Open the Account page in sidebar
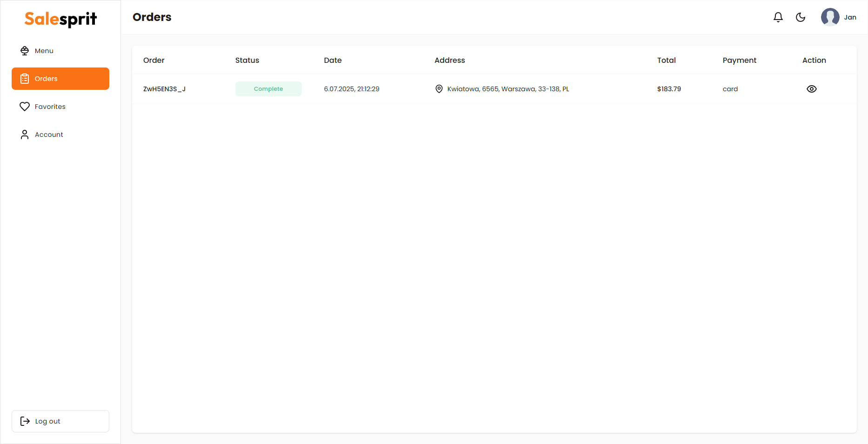 (60, 135)
